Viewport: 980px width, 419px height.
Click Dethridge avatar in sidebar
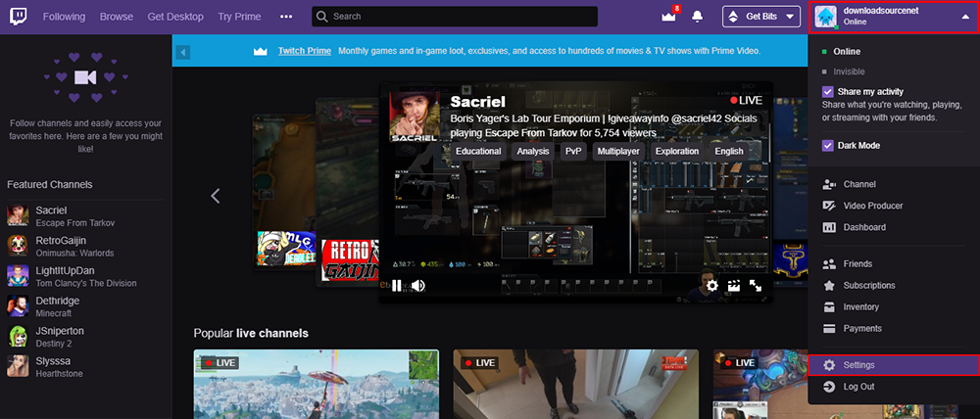[18, 305]
